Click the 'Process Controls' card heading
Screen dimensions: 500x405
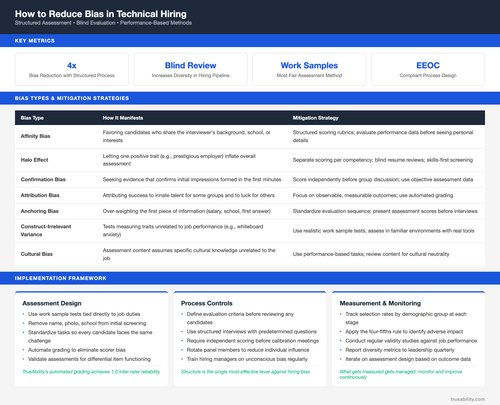pos(207,303)
